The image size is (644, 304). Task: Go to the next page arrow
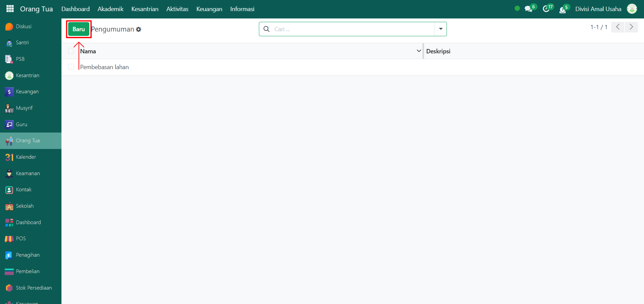pyautogui.click(x=631, y=27)
